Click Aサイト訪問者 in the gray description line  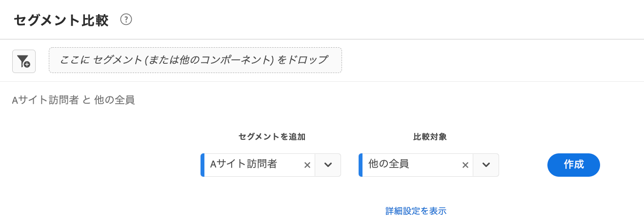[45, 100]
